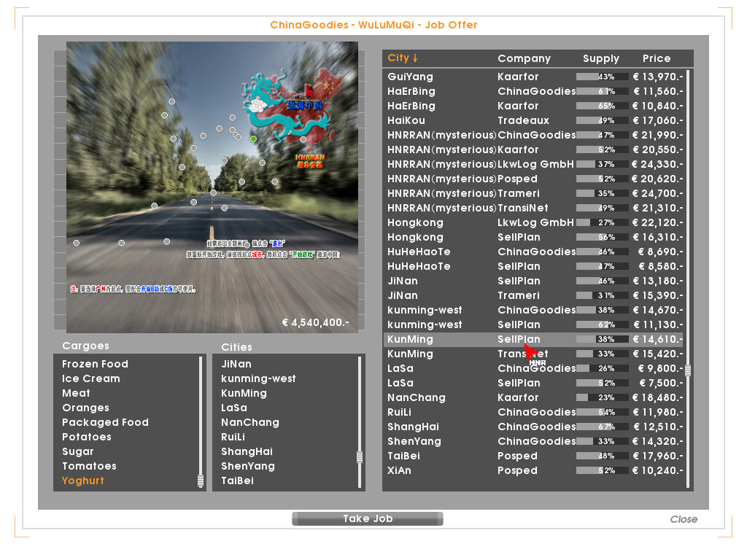Viewport: 747px width, 560px height.
Task: Click the dragon China map logo
Action: 293,104
